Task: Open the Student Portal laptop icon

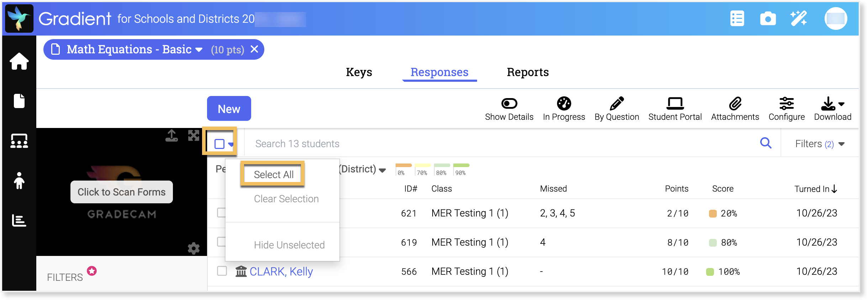Action: click(x=675, y=103)
